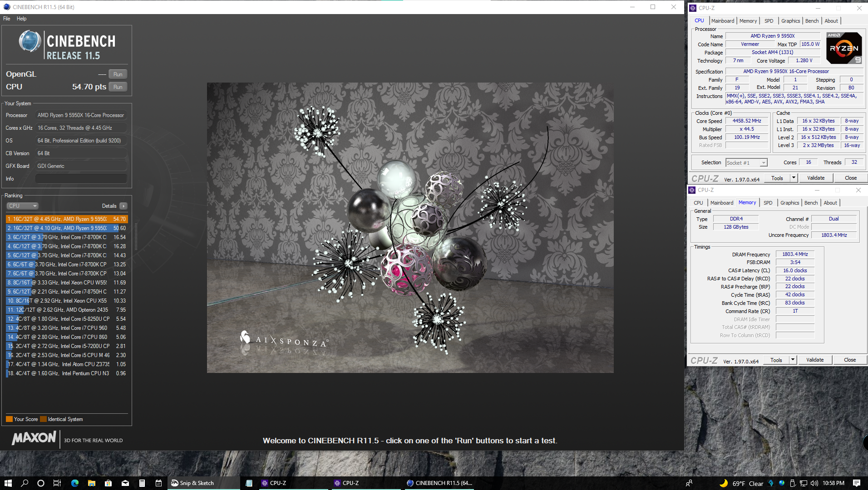Open SPD tab in upper CPU-Z window
This screenshot has height=490, width=868.
pos(769,21)
